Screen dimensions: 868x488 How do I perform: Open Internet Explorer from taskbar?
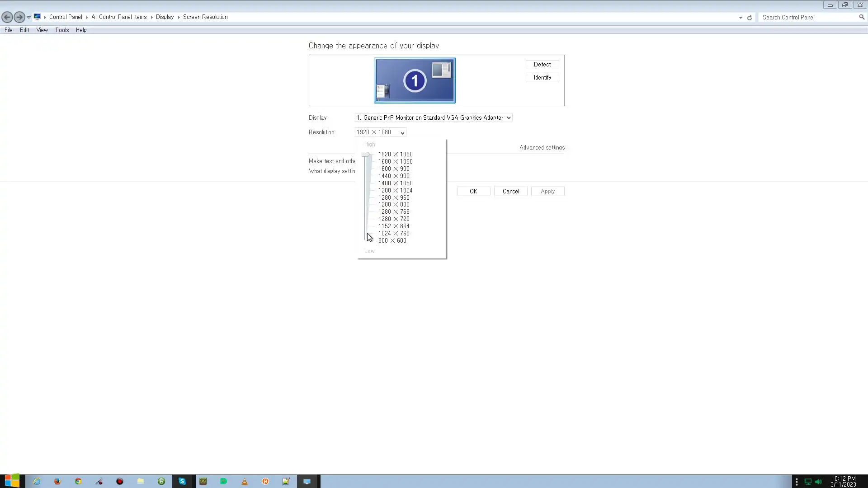point(37,481)
